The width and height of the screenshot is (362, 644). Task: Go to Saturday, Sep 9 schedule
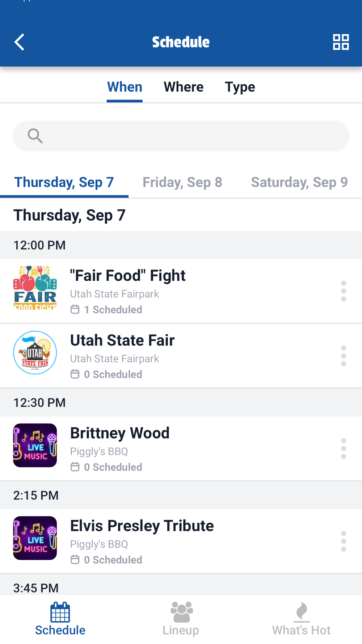coord(299,182)
